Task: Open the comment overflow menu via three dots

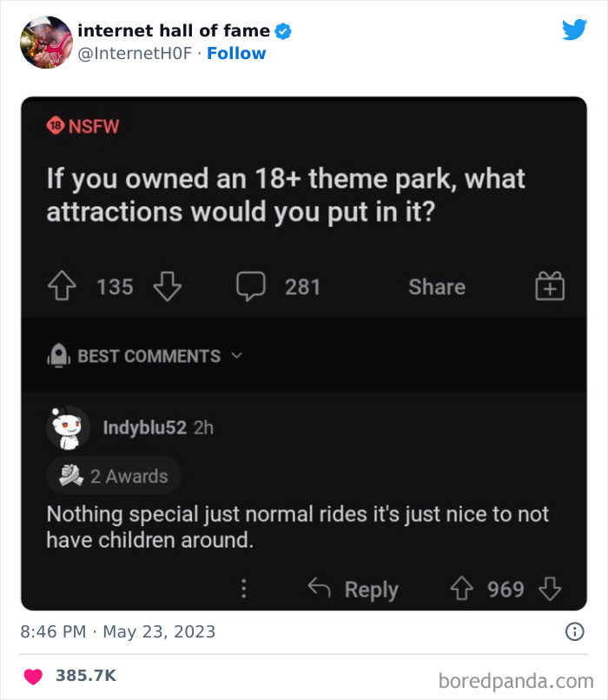Action: point(244,589)
